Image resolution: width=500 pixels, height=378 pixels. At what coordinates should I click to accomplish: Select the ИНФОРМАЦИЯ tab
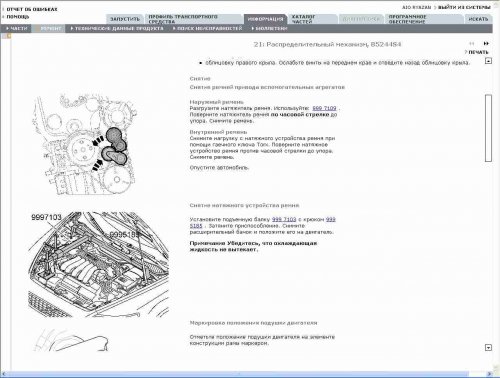[x=265, y=19]
